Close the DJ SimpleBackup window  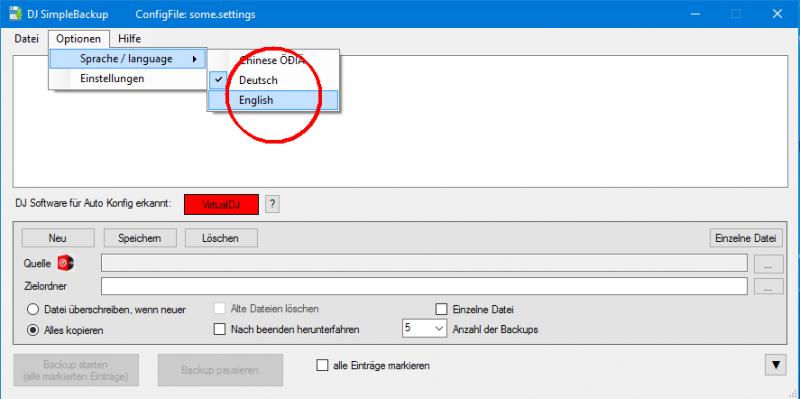pyautogui.click(x=777, y=14)
